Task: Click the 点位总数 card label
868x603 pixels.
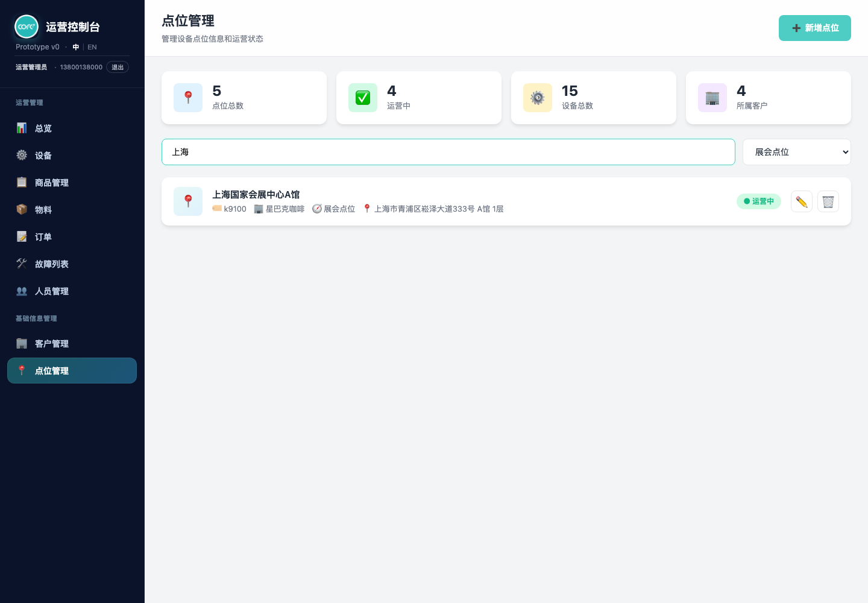Action: (228, 106)
